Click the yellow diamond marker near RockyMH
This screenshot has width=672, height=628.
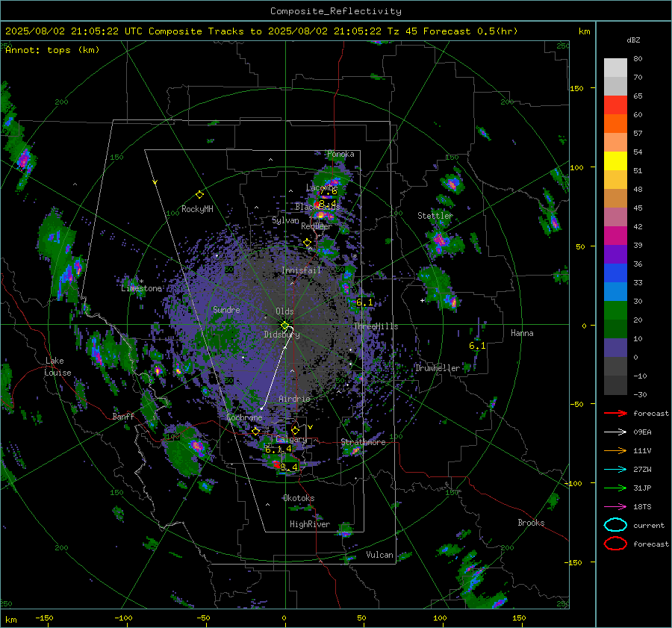tap(199, 195)
